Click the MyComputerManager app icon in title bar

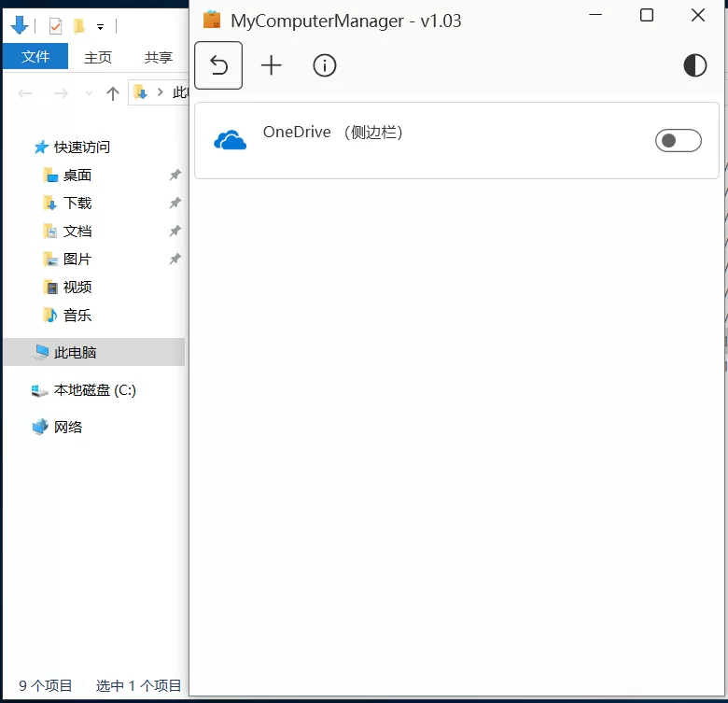tap(212, 20)
